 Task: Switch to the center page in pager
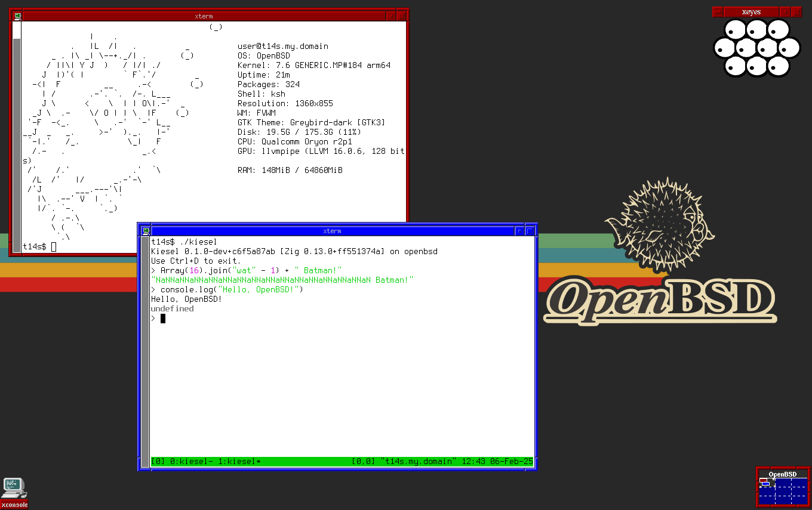783,492
